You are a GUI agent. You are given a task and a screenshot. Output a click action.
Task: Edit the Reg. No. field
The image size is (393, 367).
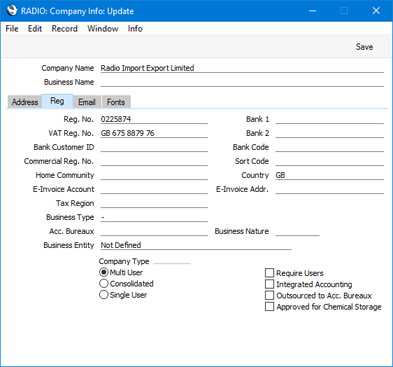point(154,119)
